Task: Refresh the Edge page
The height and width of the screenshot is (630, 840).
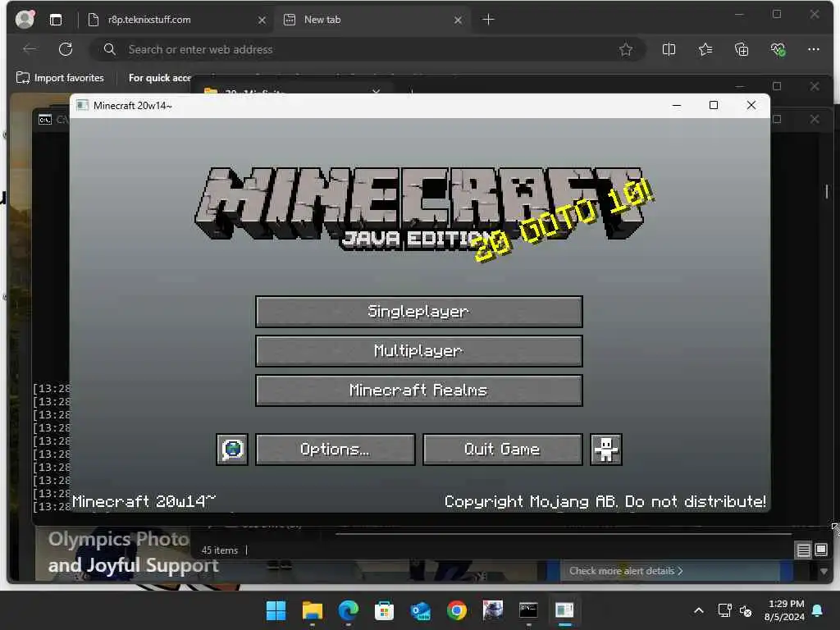Action: click(66, 49)
